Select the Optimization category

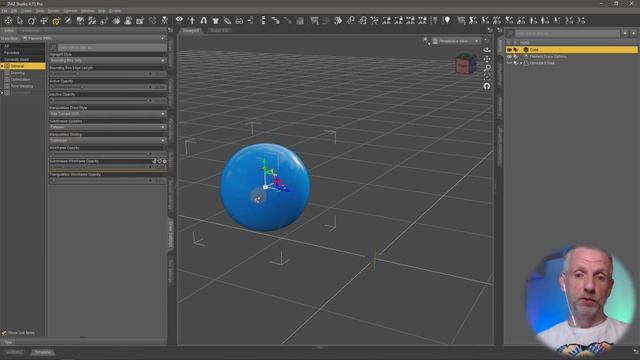(x=20, y=80)
